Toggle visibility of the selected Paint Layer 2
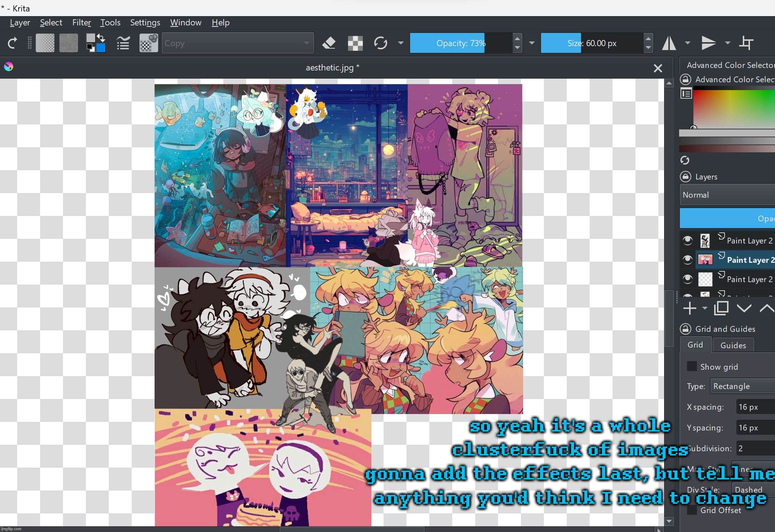Screen dimensions: 775x532 pyautogui.click(x=687, y=259)
